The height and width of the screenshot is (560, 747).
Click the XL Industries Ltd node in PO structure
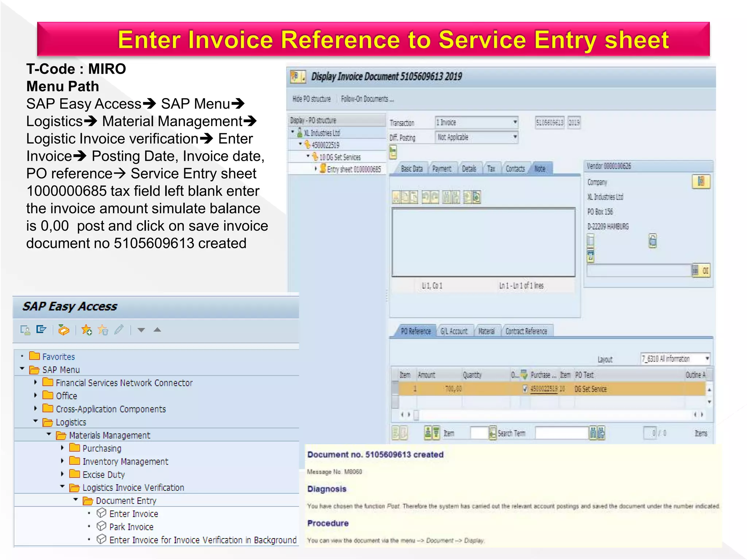tap(322, 133)
